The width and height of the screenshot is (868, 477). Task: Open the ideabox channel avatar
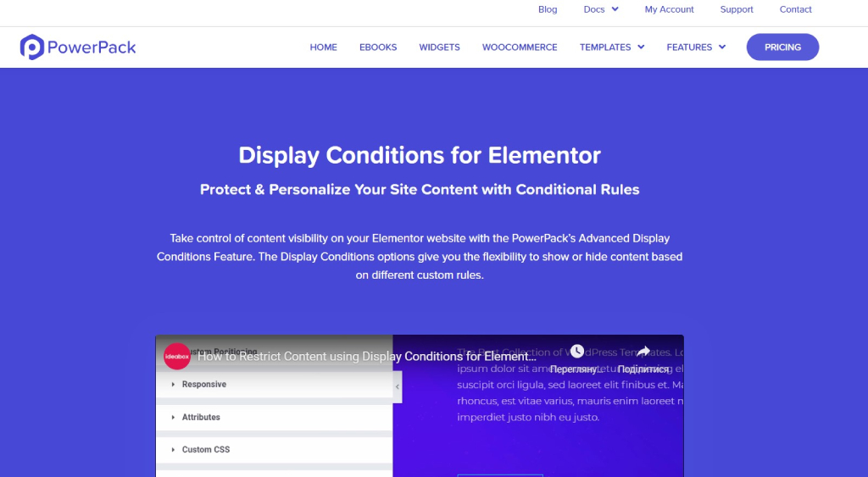pyautogui.click(x=177, y=357)
